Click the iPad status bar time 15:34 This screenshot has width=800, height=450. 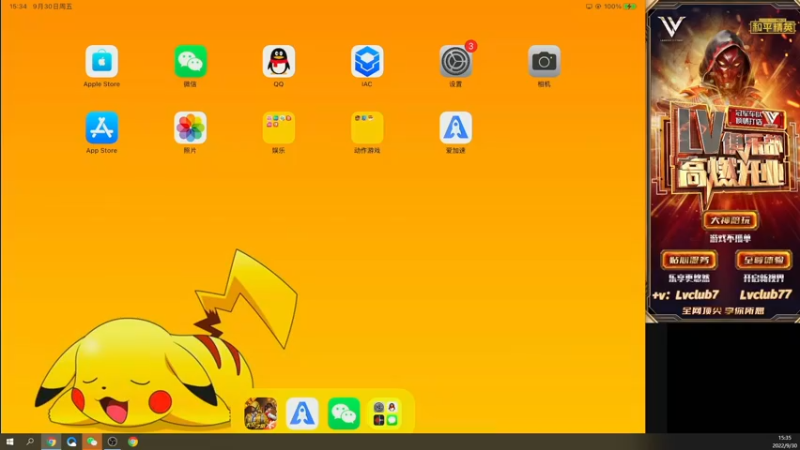tap(18, 7)
